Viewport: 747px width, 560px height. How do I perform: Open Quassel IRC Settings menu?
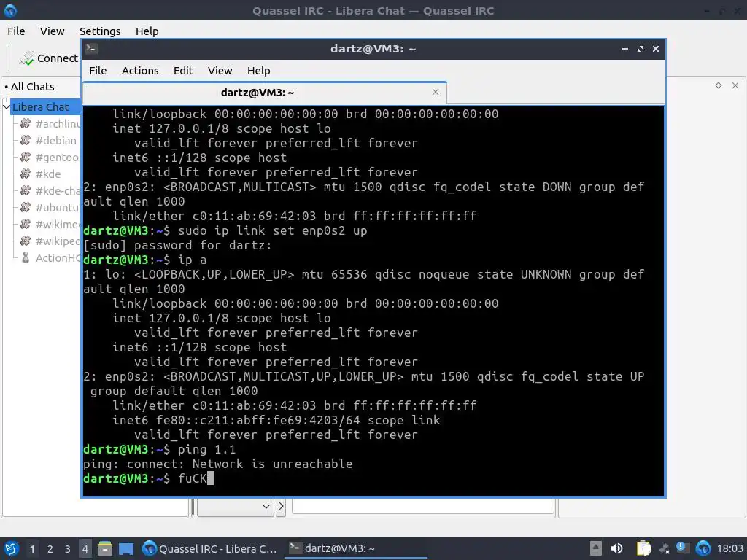(99, 31)
